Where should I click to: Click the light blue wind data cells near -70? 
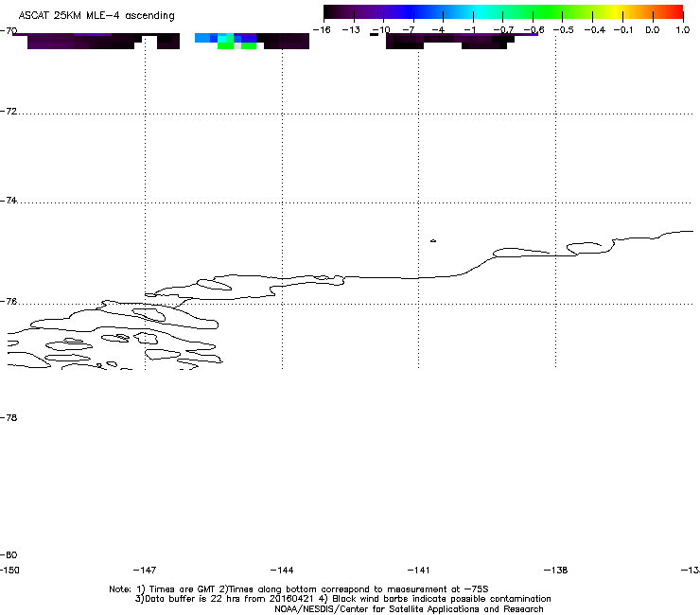coord(202,38)
